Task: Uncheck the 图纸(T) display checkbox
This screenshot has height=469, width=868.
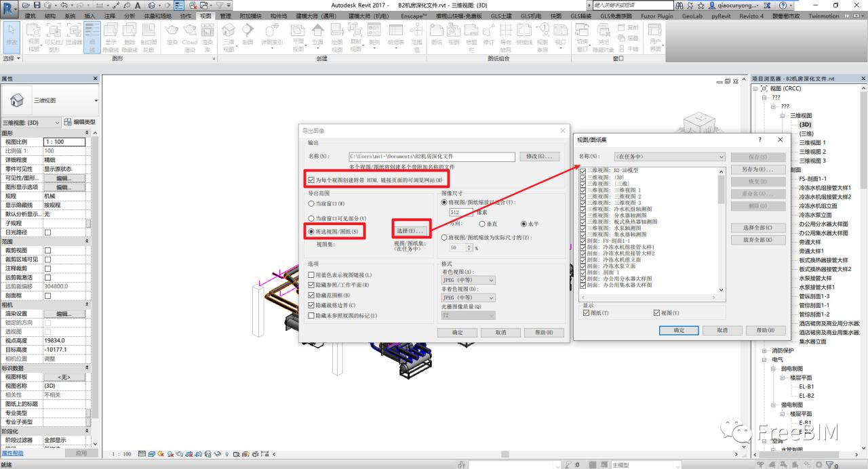Action: click(x=587, y=313)
